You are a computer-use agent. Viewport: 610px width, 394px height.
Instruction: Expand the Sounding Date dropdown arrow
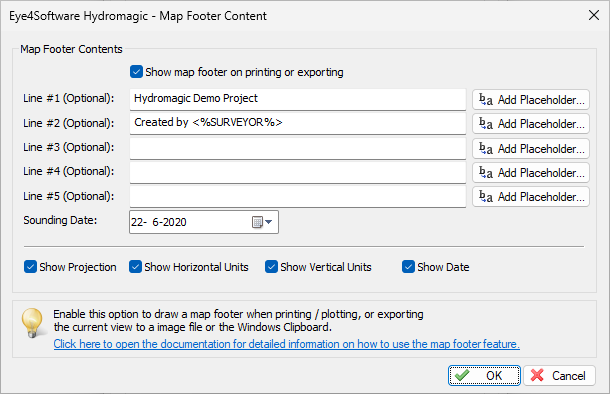click(x=268, y=222)
